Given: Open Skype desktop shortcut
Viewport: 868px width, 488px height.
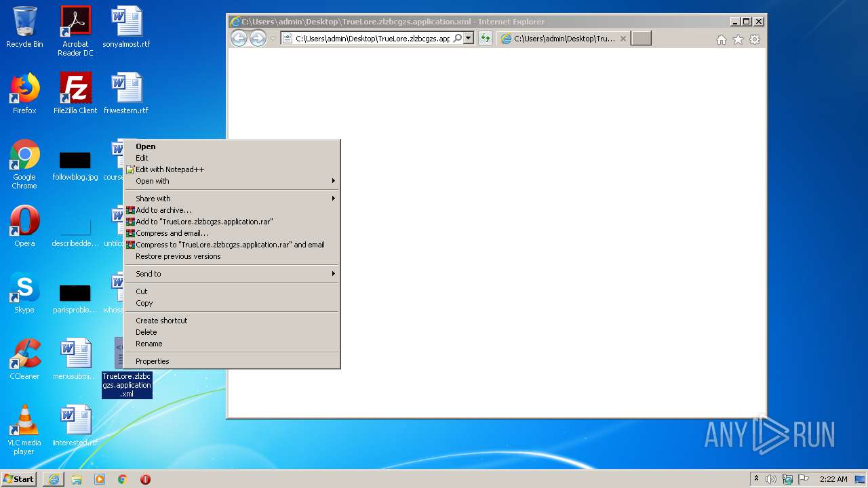Looking at the screenshot, I should (x=24, y=293).
